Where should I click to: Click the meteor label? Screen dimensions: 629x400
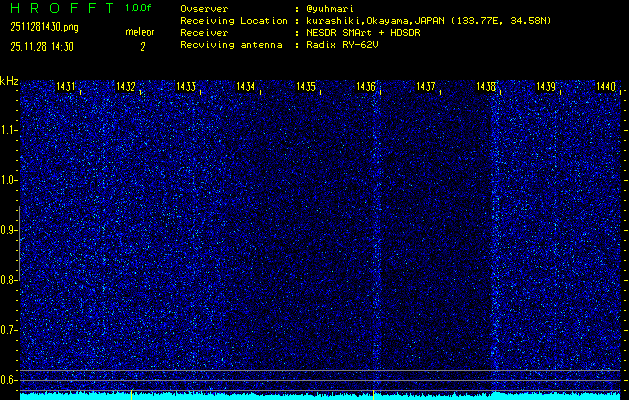click(x=140, y=32)
